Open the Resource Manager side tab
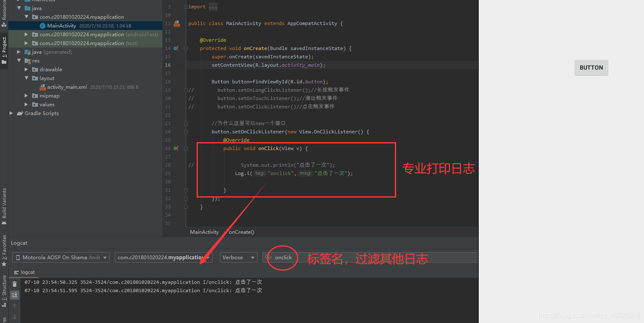Viewport: 644px width, 323px height. click(x=4, y=14)
